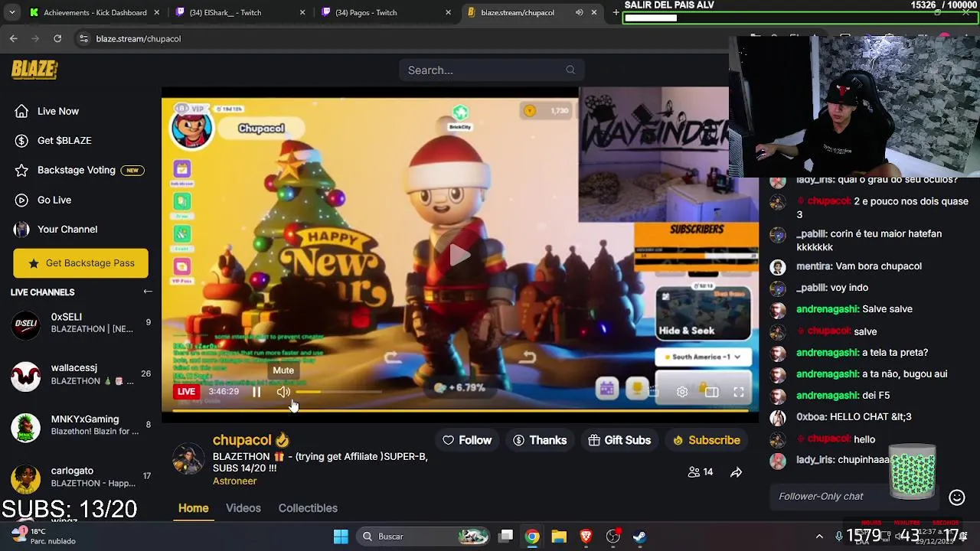Viewport: 980px width, 551px height.
Task: Collapse the Live Channels sidebar arrow
Action: tap(148, 292)
